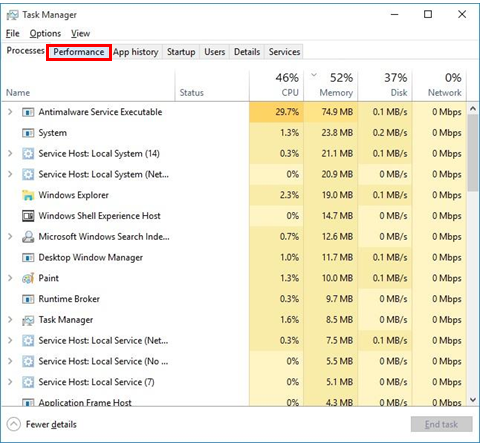Sort by the CPU column header
482x445 pixels.
(276, 85)
